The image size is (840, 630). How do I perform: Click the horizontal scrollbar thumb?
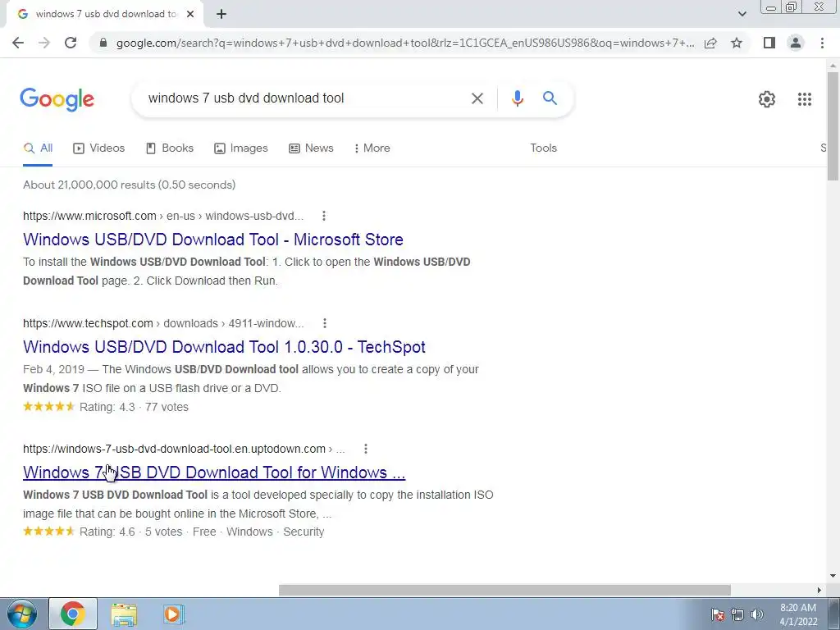coord(504,590)
